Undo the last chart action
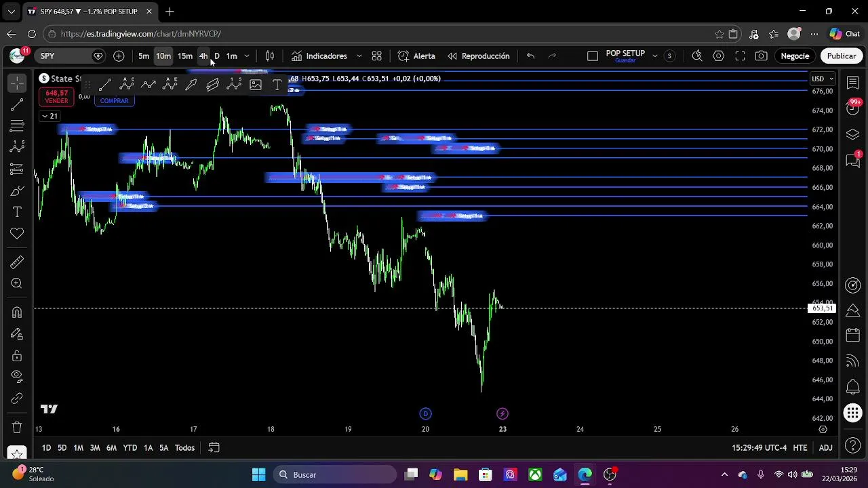This screenshot has height=488, width=868. pos(531,56)
